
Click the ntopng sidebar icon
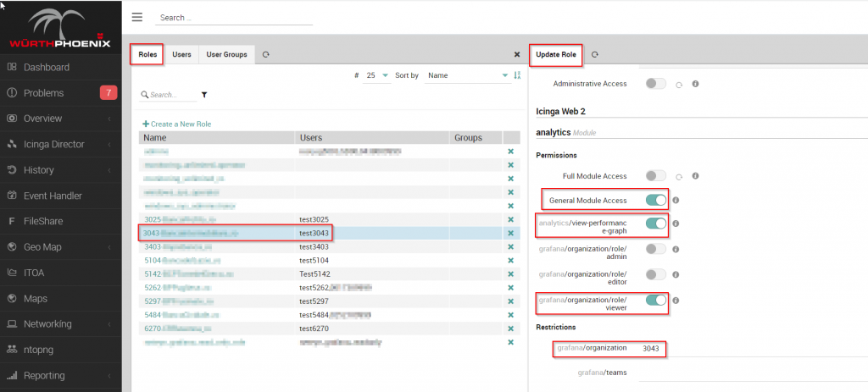(x=12, y=350)
